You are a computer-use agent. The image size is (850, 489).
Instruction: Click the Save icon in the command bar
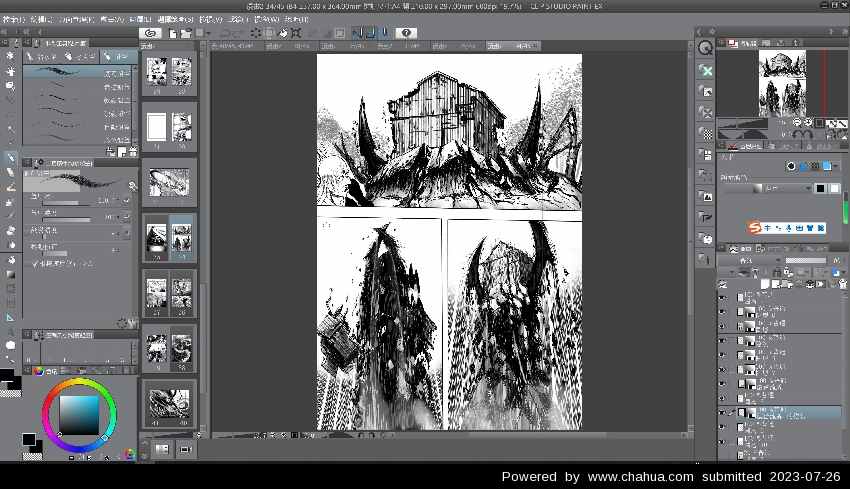click(199, 33)
